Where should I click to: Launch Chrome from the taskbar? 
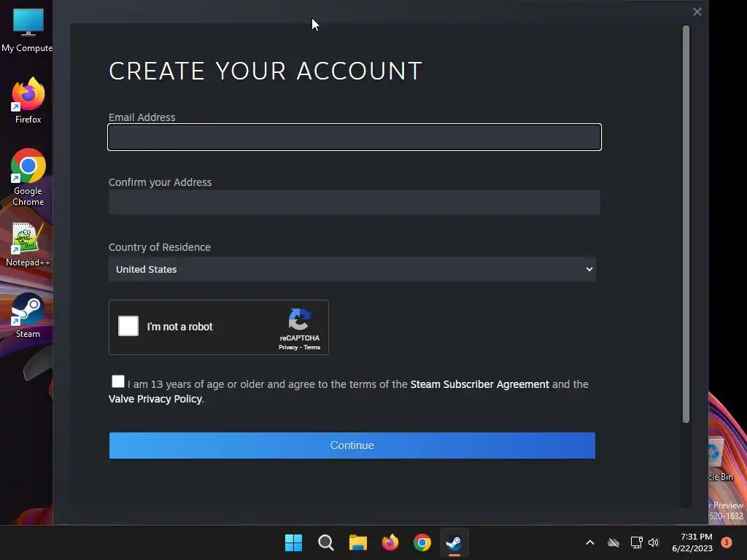(422, 542)
